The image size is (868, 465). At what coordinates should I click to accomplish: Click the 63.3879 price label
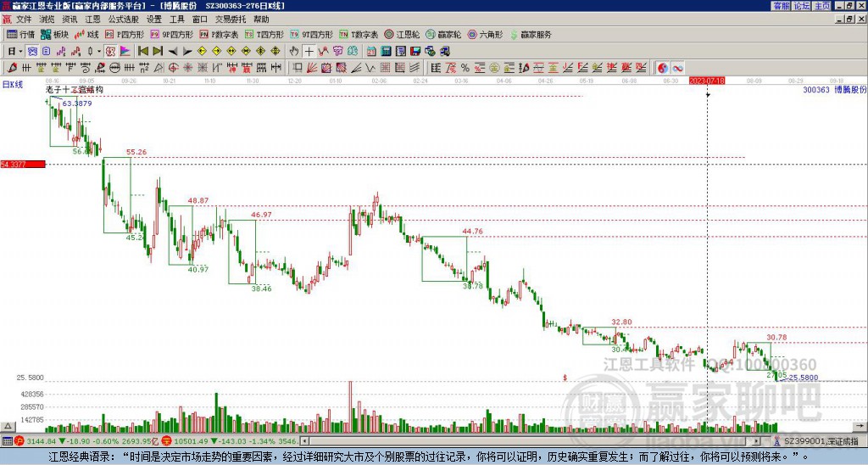pyautogui.click(x=77, y=104)
